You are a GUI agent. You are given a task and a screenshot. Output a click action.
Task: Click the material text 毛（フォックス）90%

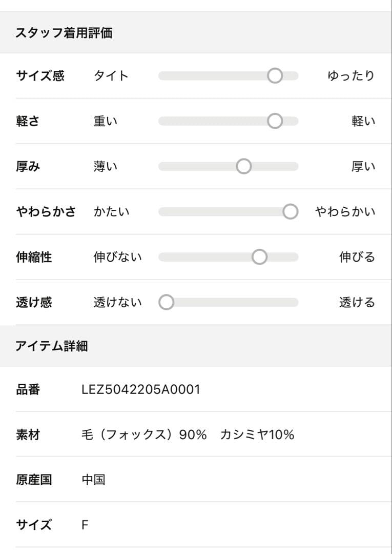click(144, 435)
